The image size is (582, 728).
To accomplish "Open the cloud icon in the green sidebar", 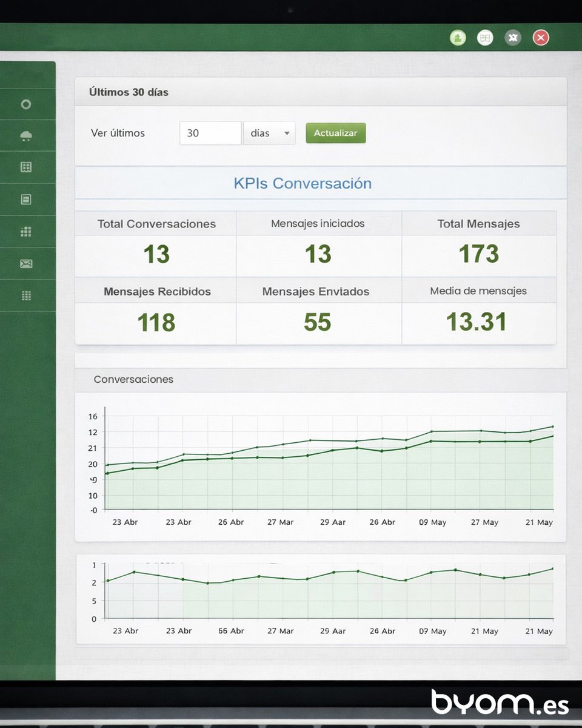I will pos(26,136).
